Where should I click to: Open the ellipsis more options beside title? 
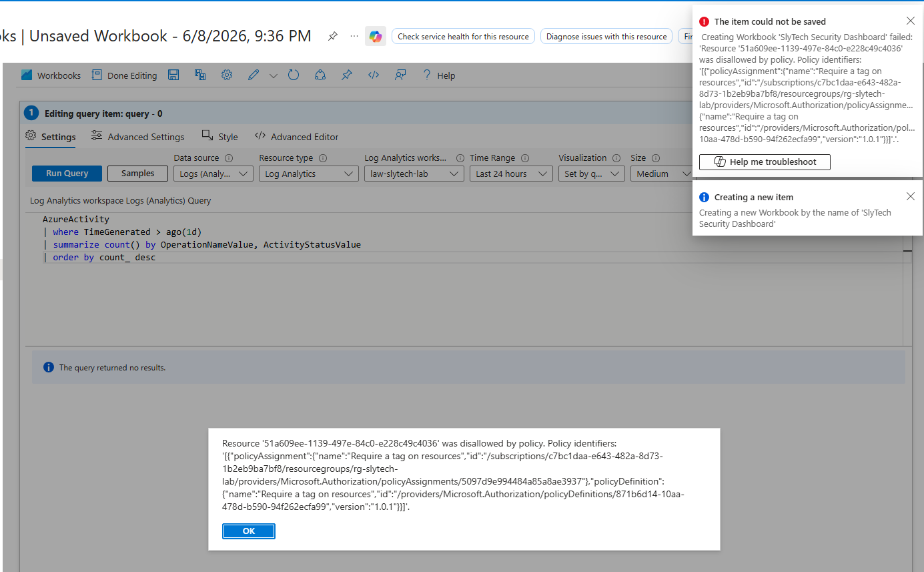pyautogui.click(x=354, y=36)
